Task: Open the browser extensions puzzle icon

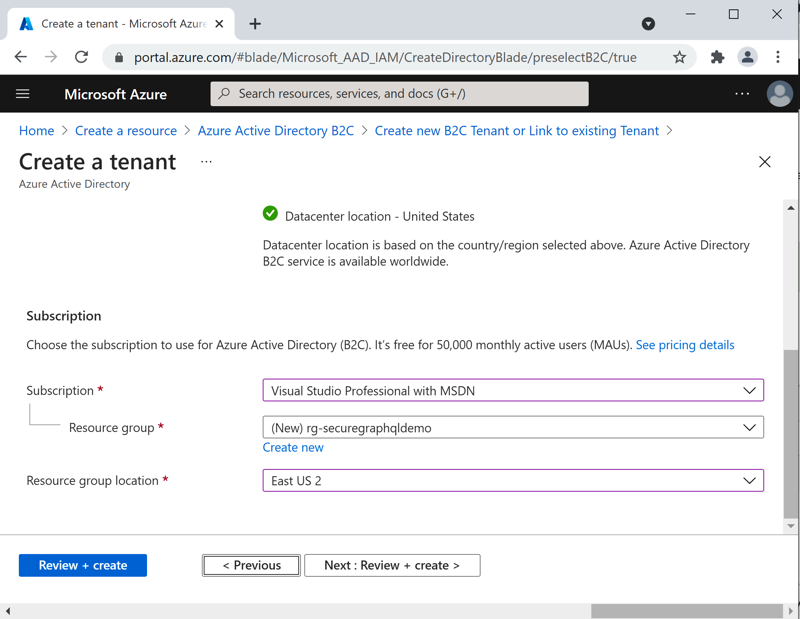Action: pyautogui.click(x=717, y=57)
